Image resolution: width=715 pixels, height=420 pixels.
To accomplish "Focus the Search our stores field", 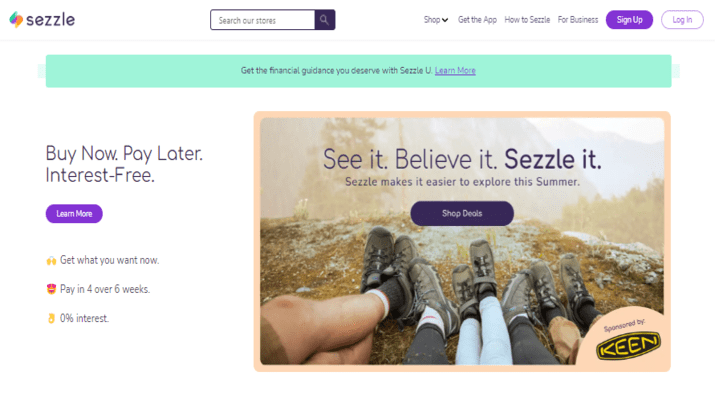I will tap(263, 20).
